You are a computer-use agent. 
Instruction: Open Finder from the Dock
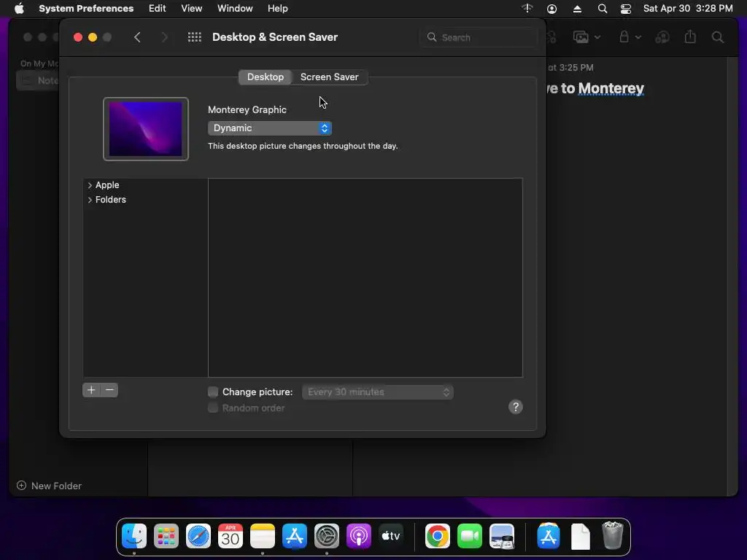point(134,536)
